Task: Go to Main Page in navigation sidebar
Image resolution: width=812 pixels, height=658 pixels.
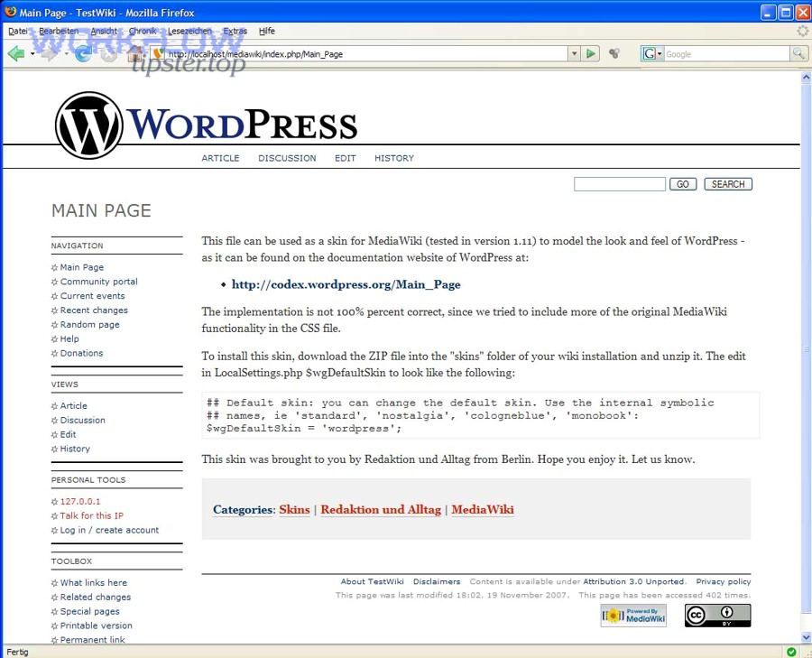Action: coord(82,267)
